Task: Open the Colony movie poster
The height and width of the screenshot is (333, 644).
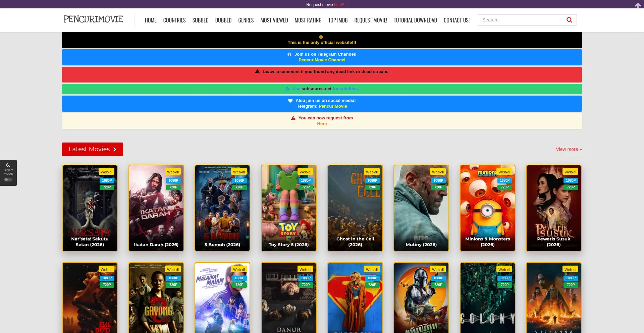Action: point(488,298)
